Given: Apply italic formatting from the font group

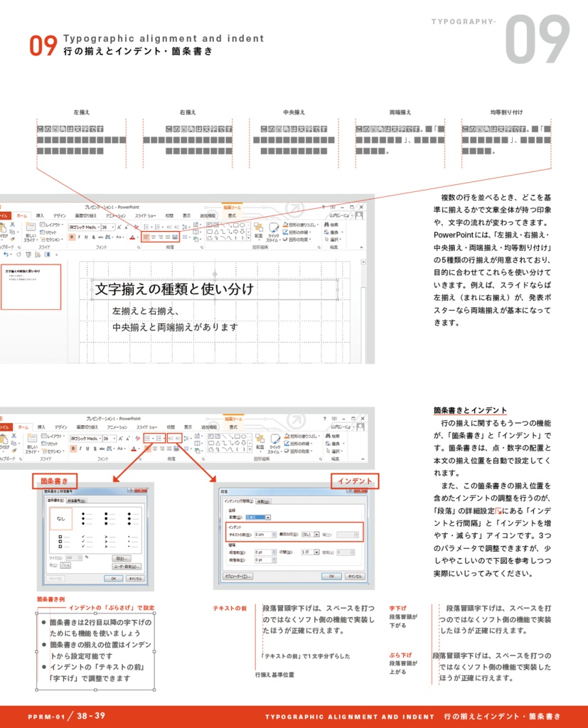Looking at the screenshot, I should 79,237.
